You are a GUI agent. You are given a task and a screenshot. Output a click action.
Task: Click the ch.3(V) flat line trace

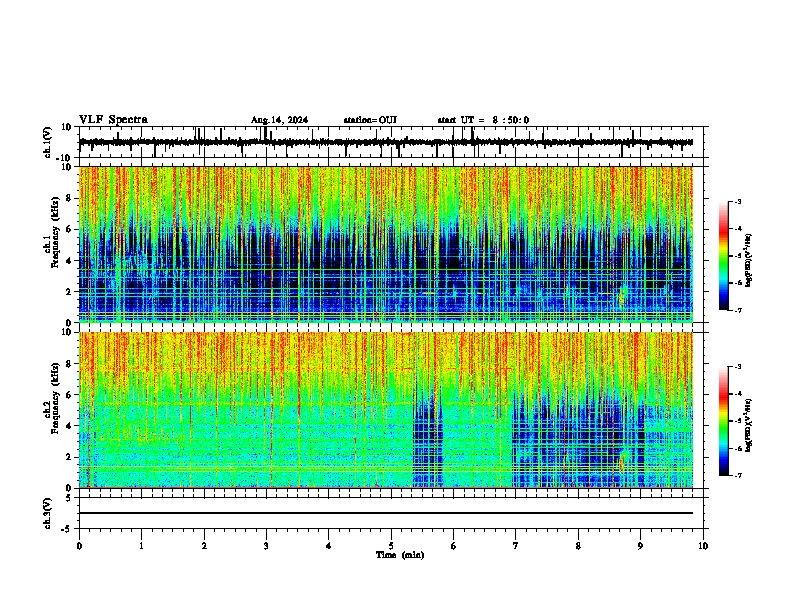coord(386,513)
